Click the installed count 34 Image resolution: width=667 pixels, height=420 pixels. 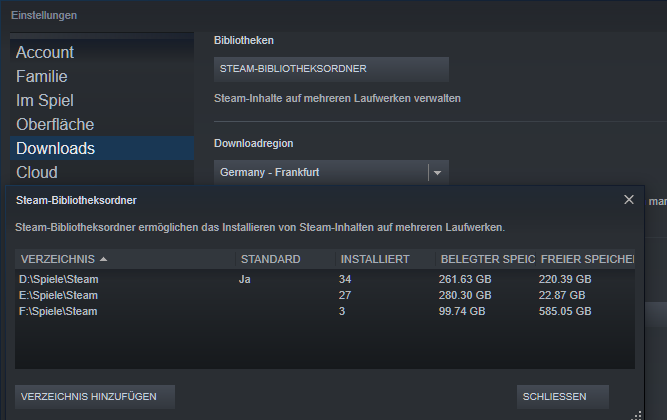[x=345, y=279]
